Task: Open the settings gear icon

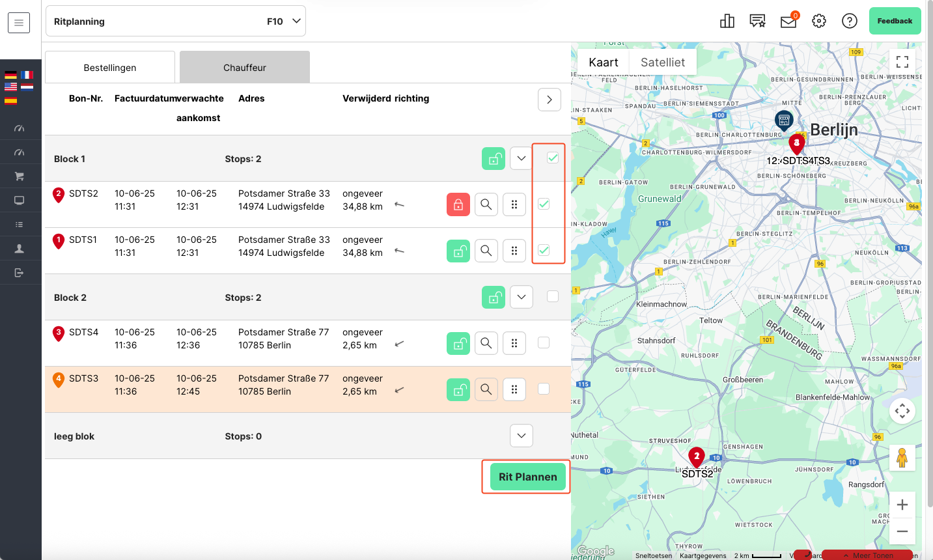Action: [x=819, y=21]
